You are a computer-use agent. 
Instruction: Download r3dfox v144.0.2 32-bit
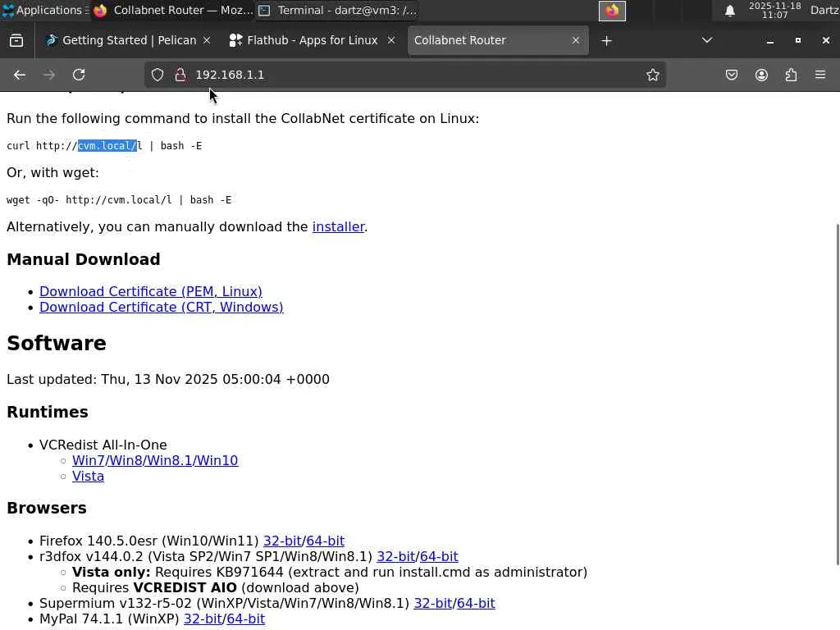(396, 556)
